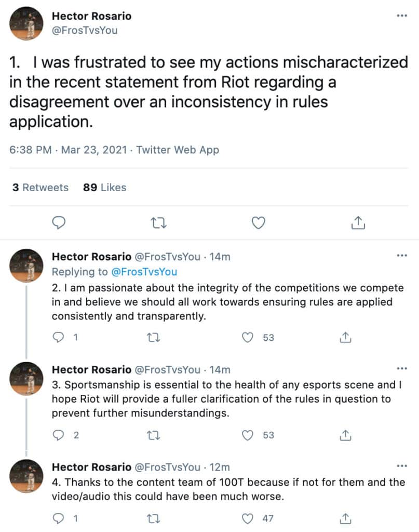Reply to tweet 4 about 100T content team

pos(60,518)
